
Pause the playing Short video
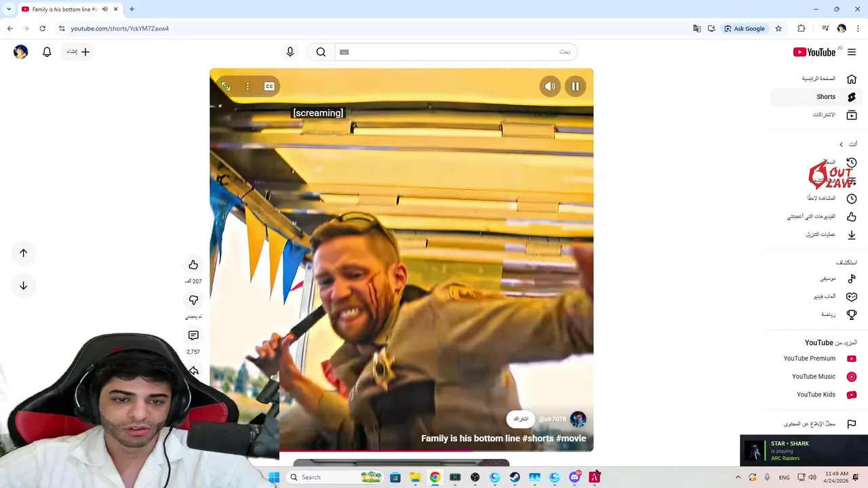pyautogui.click(x=575, y=86)
